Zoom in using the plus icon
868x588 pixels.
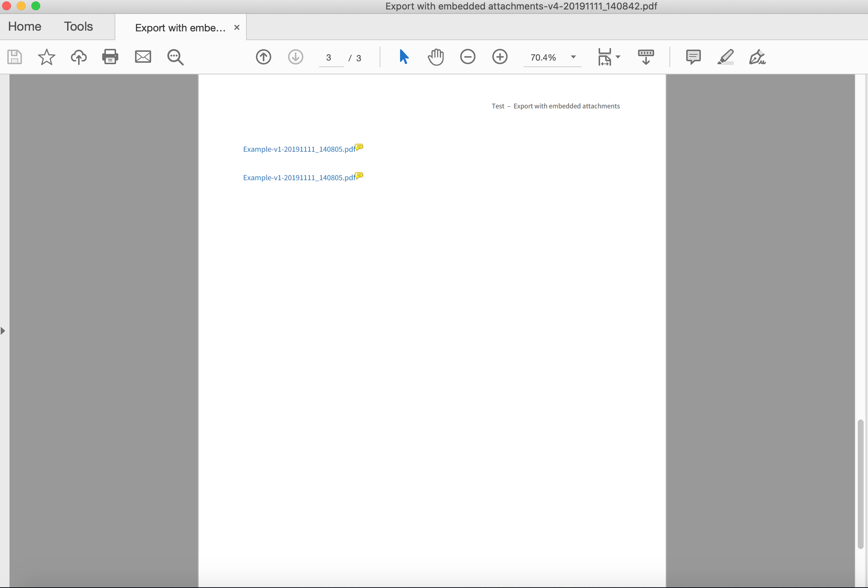(500, 57)
